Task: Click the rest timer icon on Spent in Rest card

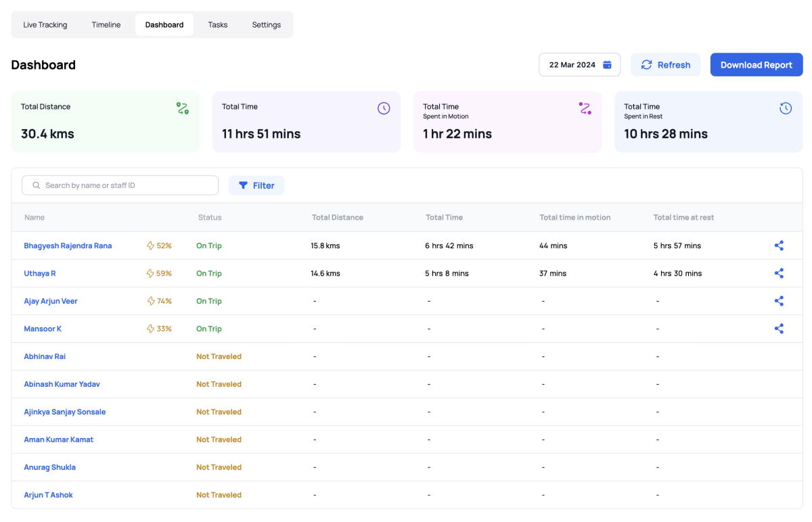Action: [x=786, y=108]
